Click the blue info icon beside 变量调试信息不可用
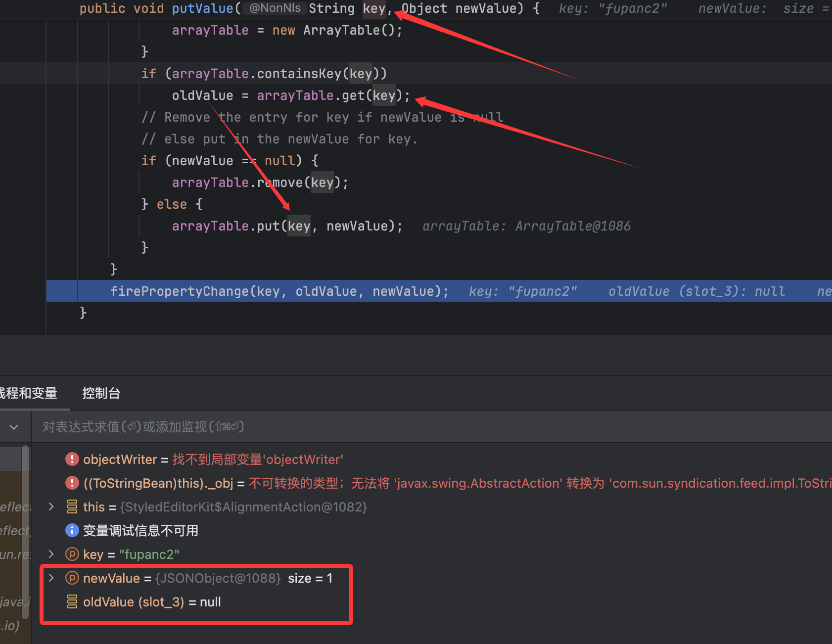This screenshot has width=832, height=644. (72, 531)
